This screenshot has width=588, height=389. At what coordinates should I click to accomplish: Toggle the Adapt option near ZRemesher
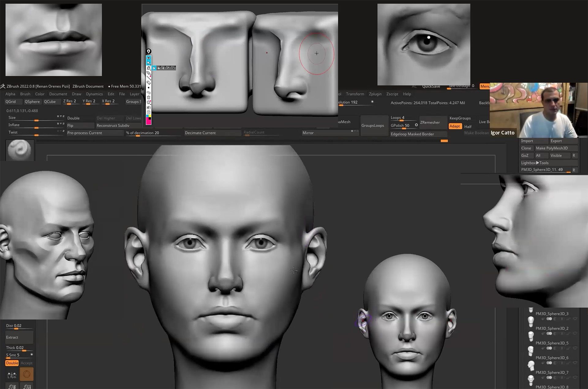(455, 126)
